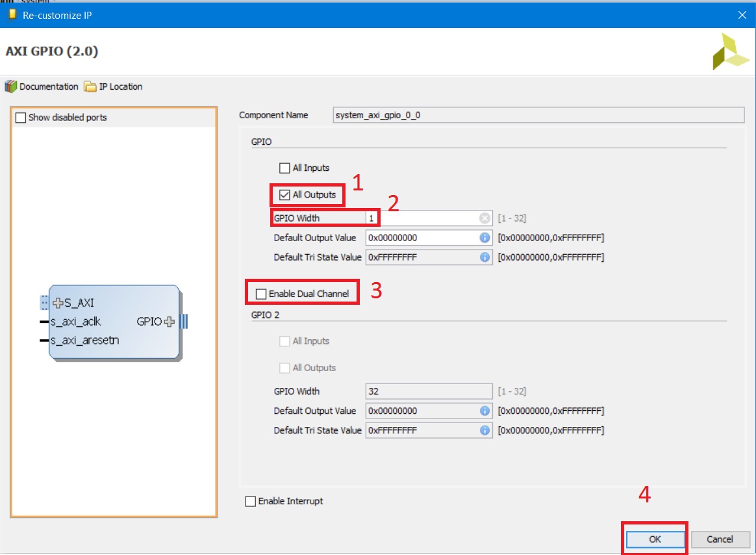
Task: Open IP Location folder icon
Action: [90, 86]
